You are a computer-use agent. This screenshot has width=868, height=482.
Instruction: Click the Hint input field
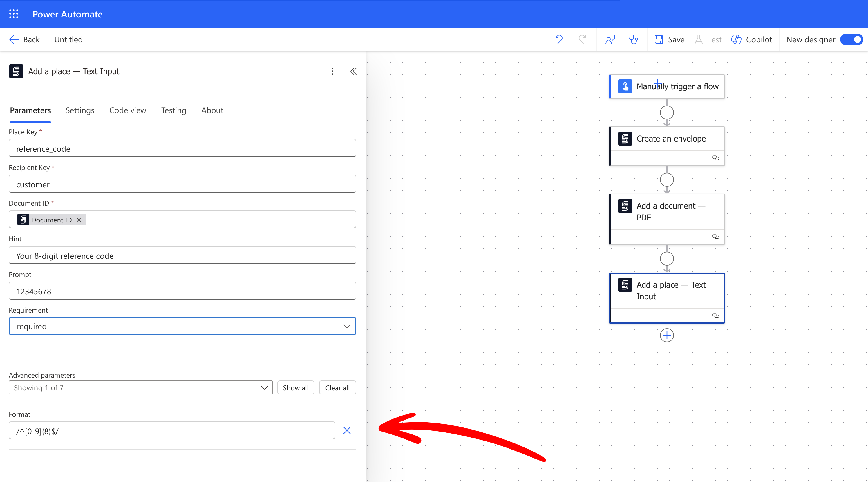[x=182, y=256]
